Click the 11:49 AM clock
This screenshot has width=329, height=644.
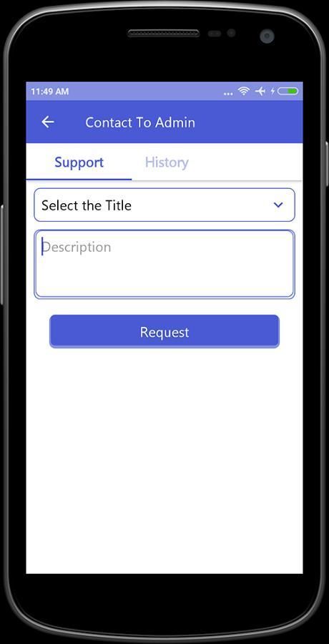(x=49, y=92)
